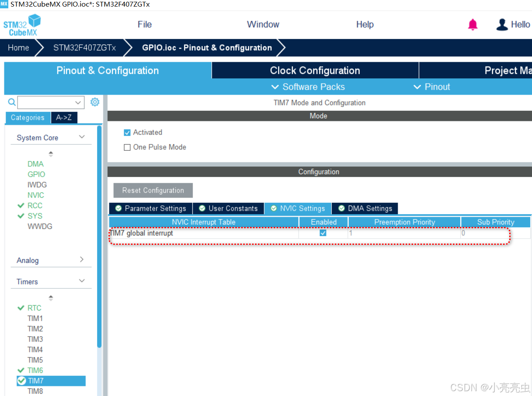
Task: Select IWDG in System Core
Action: click(x=37, y=185)
